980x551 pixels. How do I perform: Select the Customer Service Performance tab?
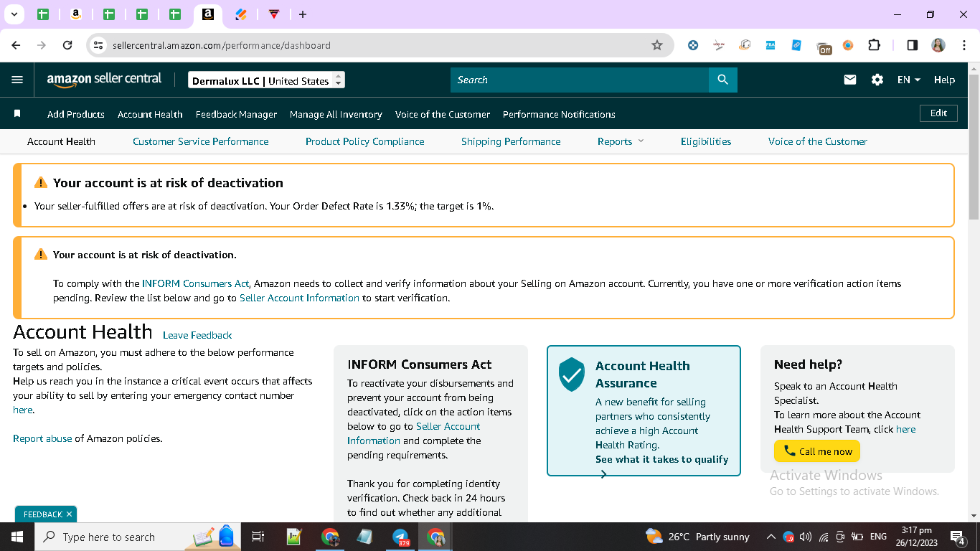coord(201,141)
